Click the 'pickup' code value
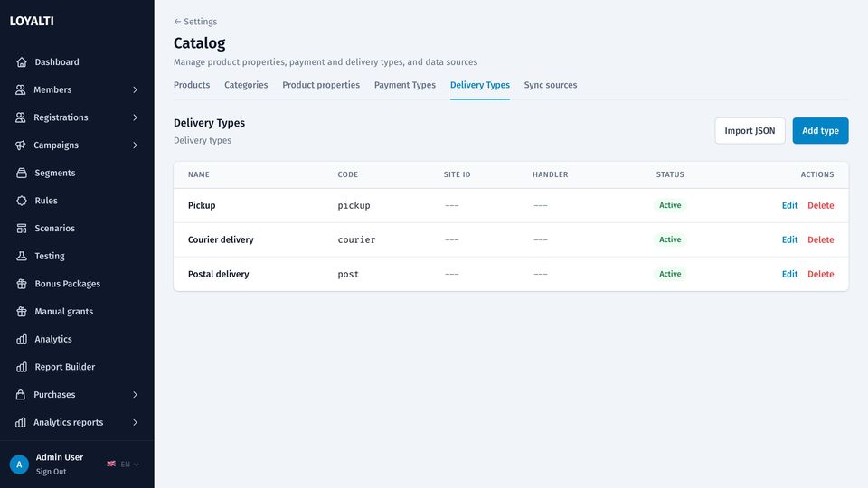Viewport: 868px width, 488px height. click(354, 205)
